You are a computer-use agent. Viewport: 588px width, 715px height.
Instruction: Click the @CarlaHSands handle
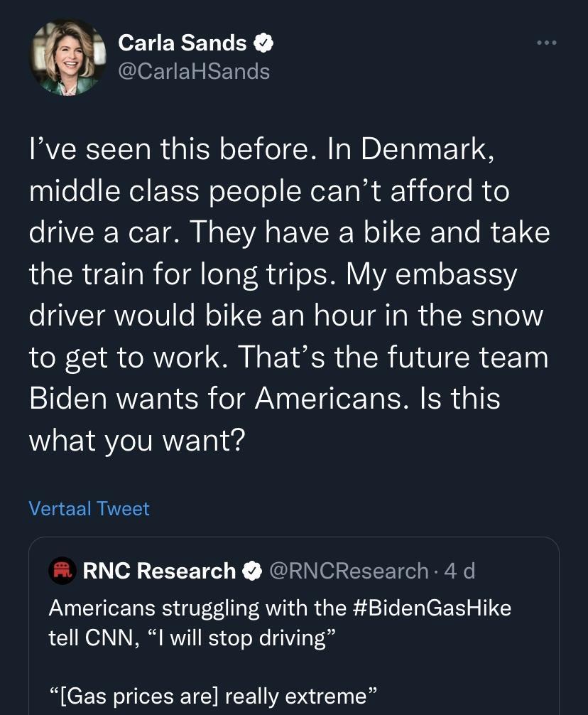click(195, 71)
